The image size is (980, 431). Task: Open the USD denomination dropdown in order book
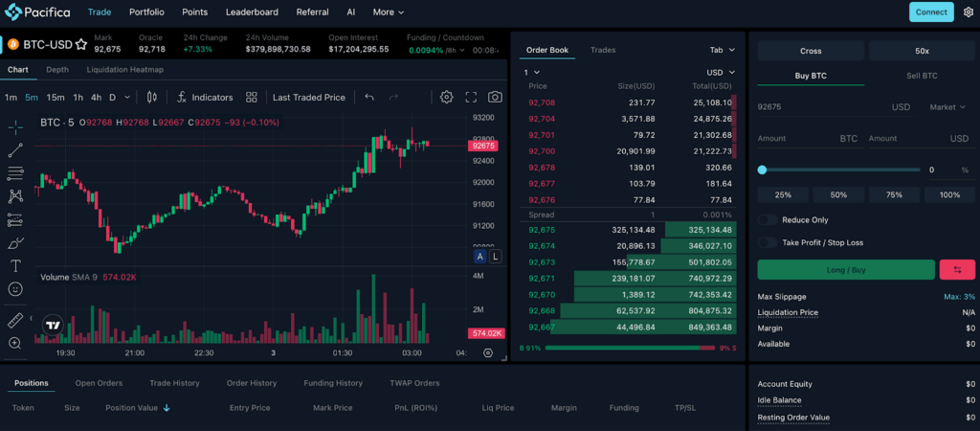tap(720, 72)
